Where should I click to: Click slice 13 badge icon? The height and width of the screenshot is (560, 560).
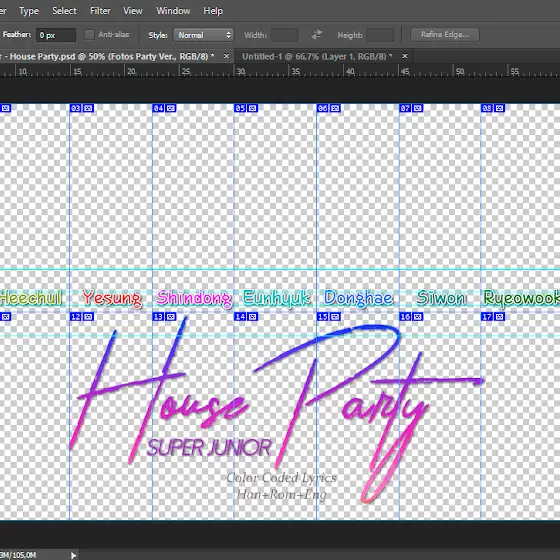click(171, 317)
